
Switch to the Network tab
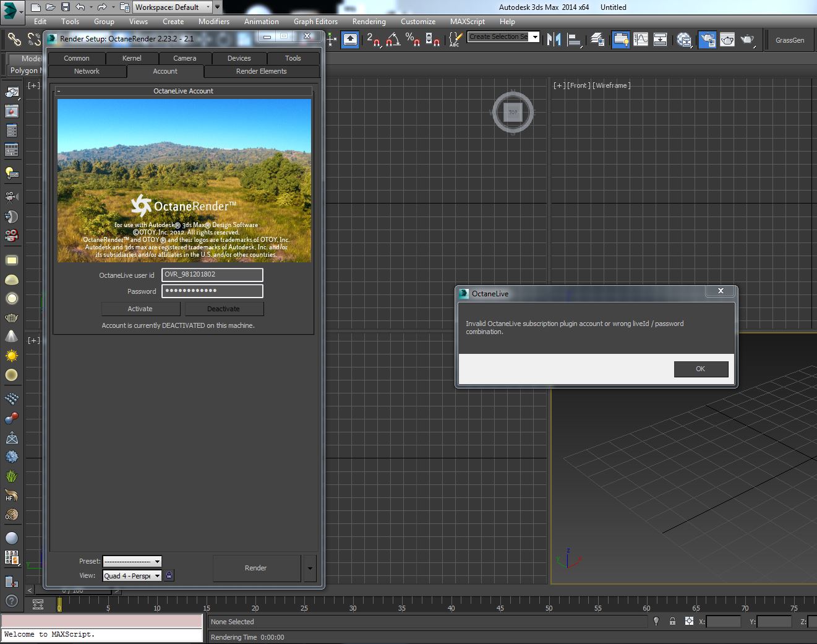[x=87, y=71]
